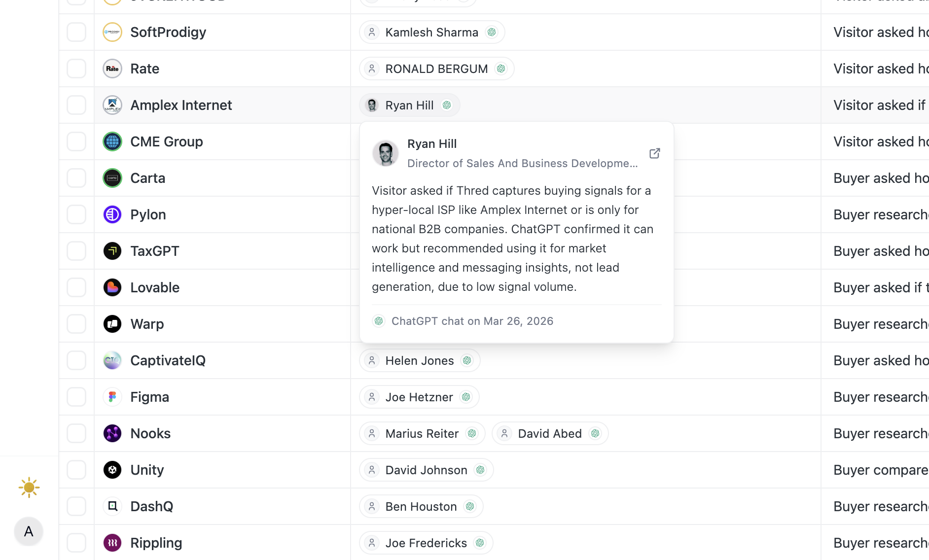Select the Warp row checkbox

pos(76,324)
